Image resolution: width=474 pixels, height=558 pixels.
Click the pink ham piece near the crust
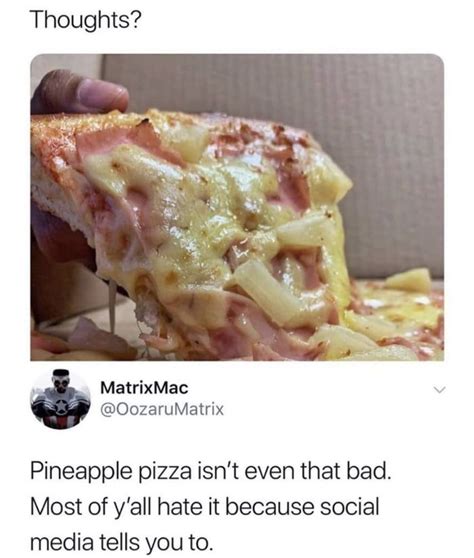103,141
